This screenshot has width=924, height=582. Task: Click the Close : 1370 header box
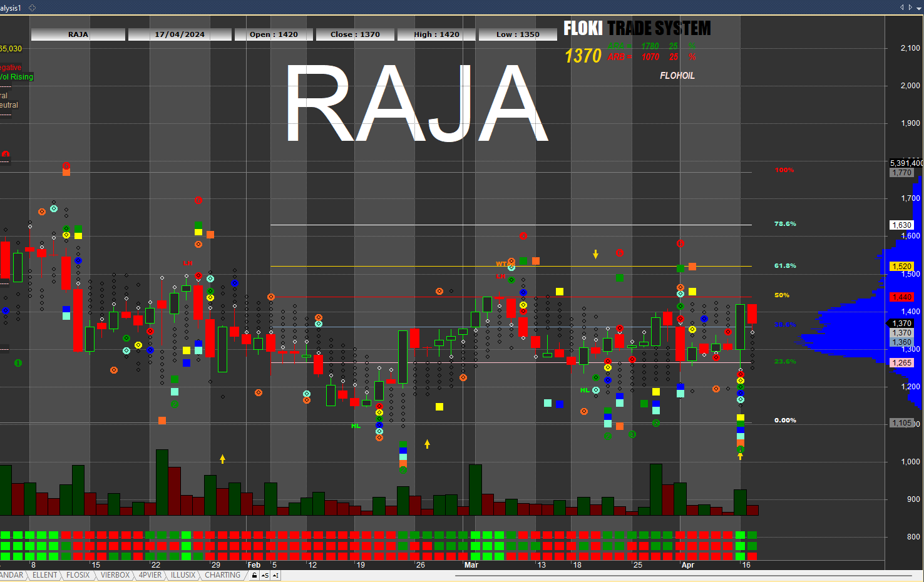(x=355, y=34)
